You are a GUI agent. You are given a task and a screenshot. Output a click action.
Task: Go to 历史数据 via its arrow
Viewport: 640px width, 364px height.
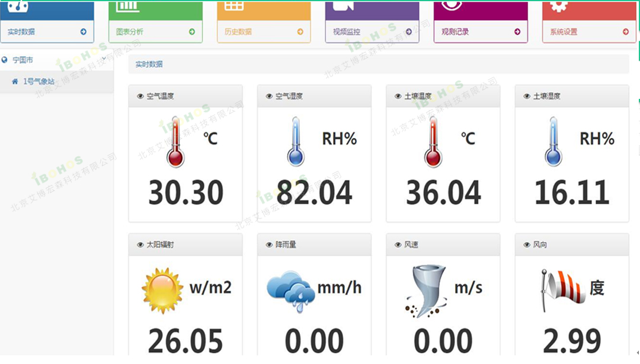click(x=300, y=32)
